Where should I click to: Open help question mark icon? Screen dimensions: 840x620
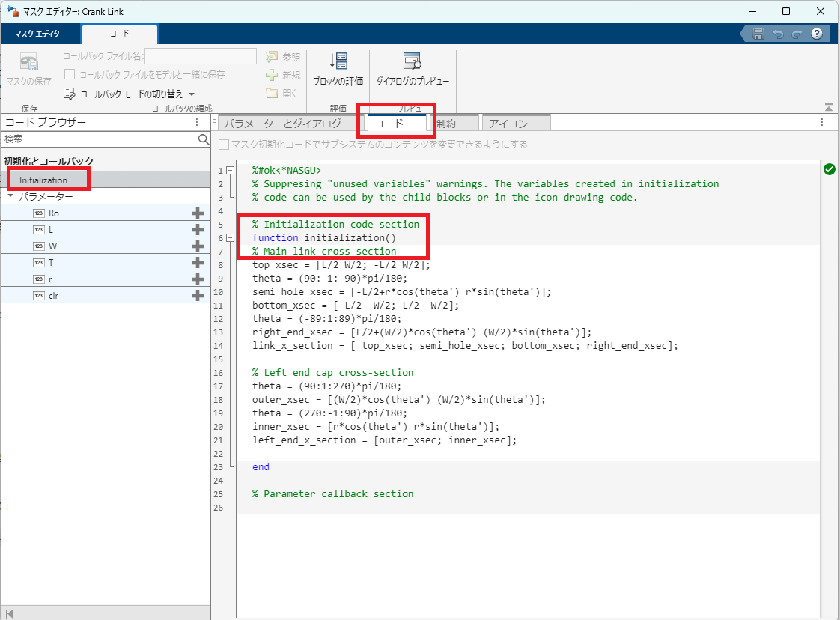(x=817, y=34)
